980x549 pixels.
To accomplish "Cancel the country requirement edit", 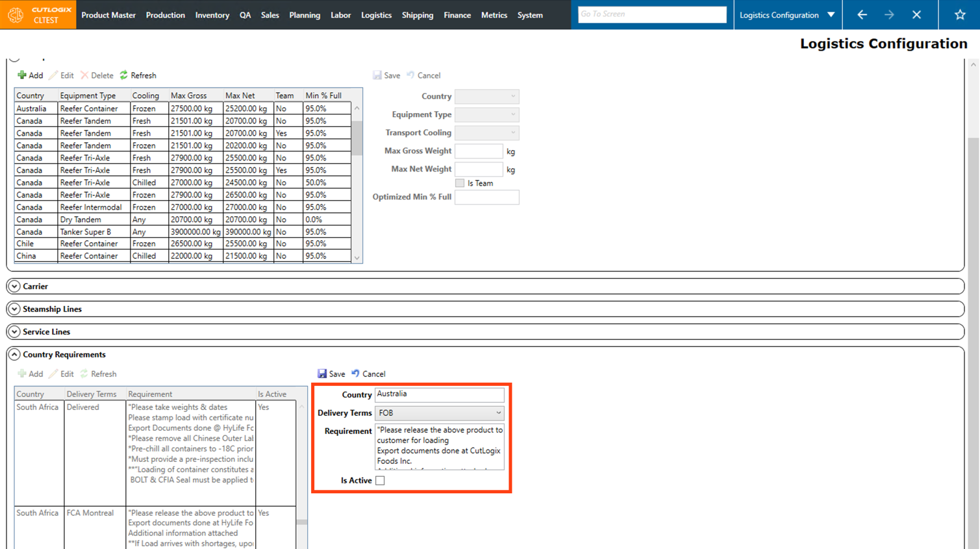I will pyautogui.click(x=368, y=374).
